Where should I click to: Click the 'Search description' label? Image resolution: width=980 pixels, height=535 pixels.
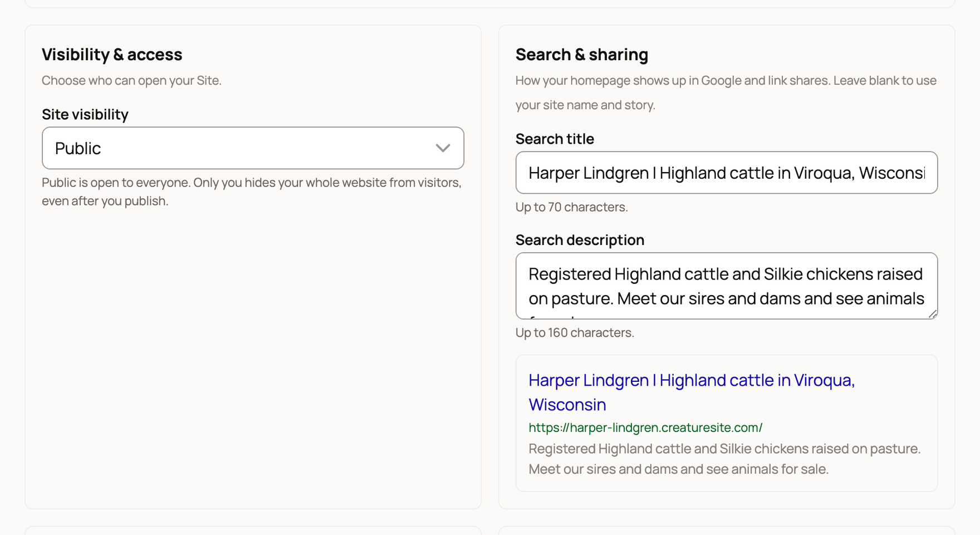(x=580, y=240)
